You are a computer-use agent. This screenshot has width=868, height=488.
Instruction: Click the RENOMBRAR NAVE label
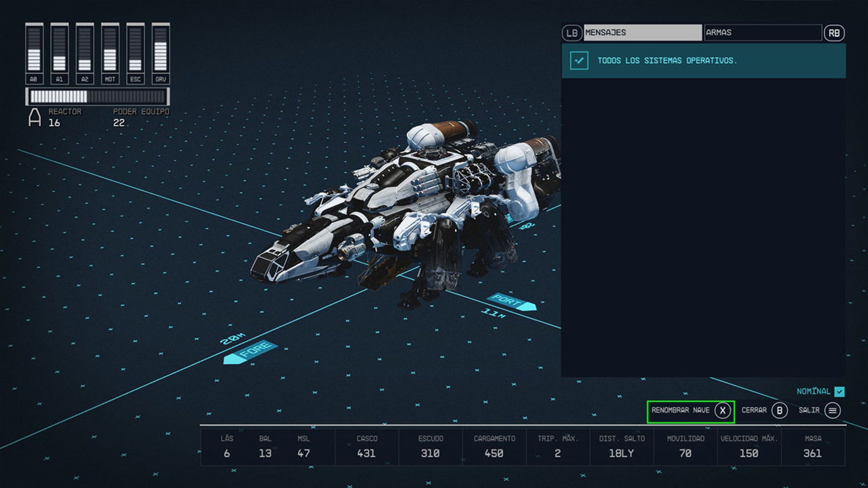[681, 410]
